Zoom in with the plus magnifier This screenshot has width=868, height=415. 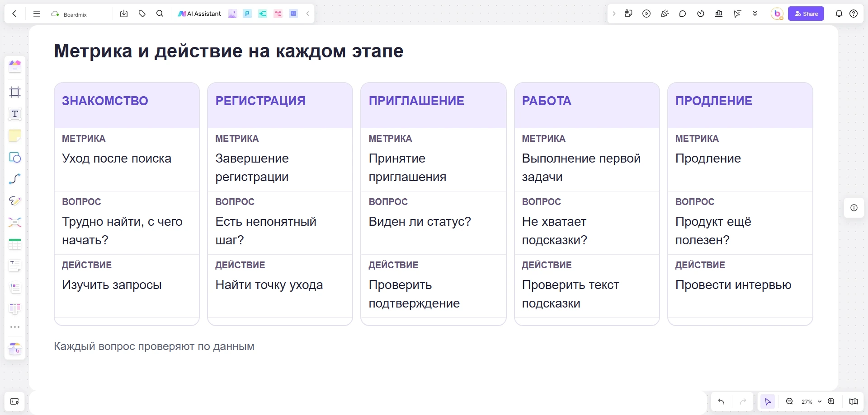(x=831, y=401)
